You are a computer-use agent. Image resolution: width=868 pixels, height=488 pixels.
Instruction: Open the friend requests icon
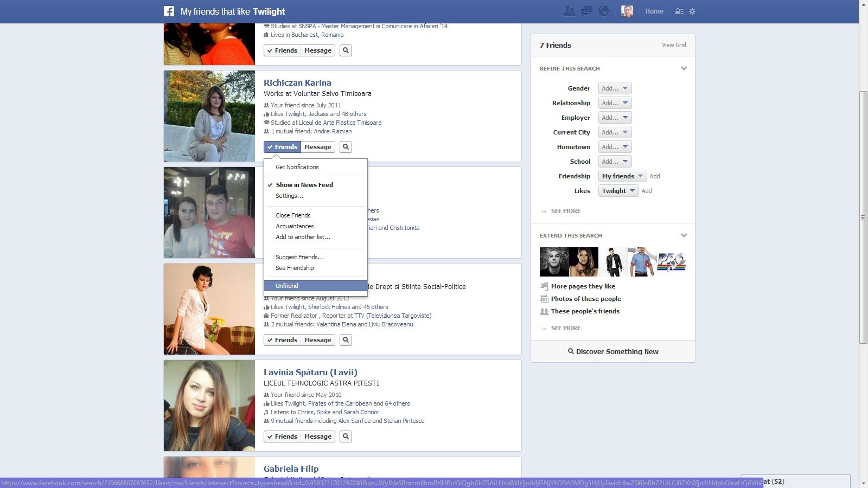click(570, 11)
